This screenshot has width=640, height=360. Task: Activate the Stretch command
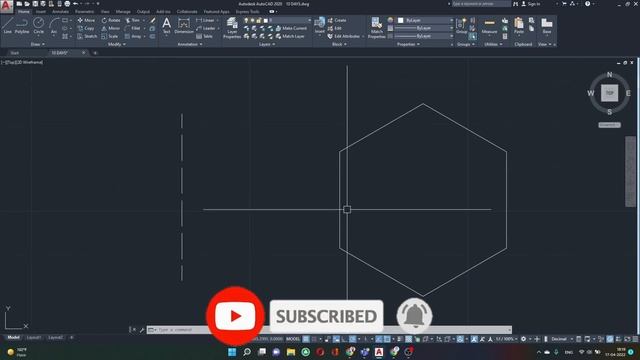[87, 36]
